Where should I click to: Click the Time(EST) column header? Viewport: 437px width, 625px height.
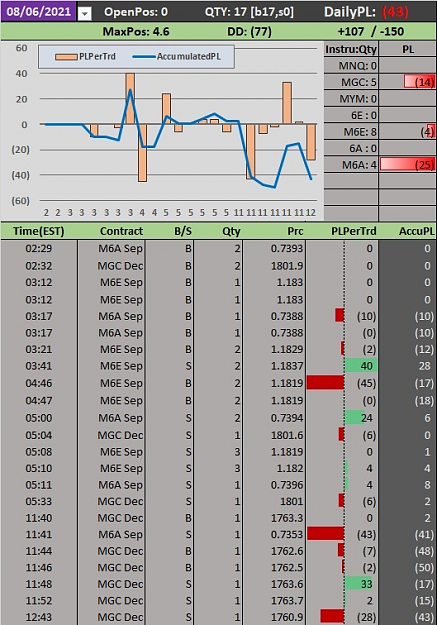click(39, 231)
